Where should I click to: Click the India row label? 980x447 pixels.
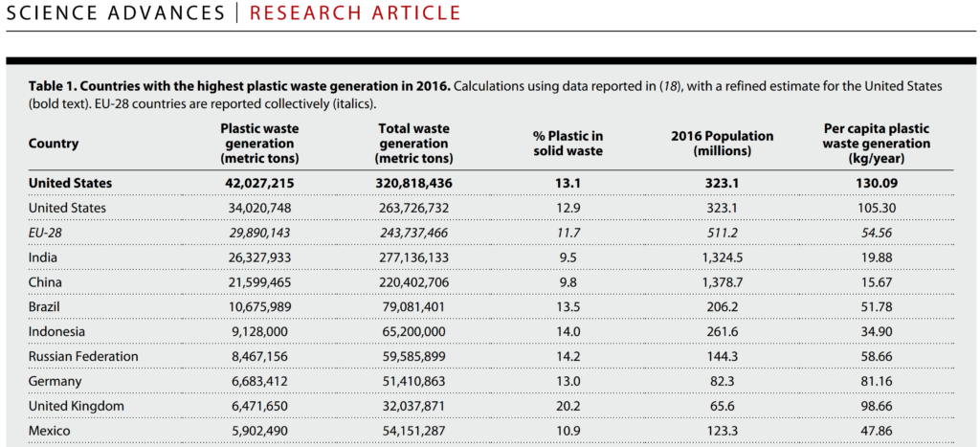point(42,257)
